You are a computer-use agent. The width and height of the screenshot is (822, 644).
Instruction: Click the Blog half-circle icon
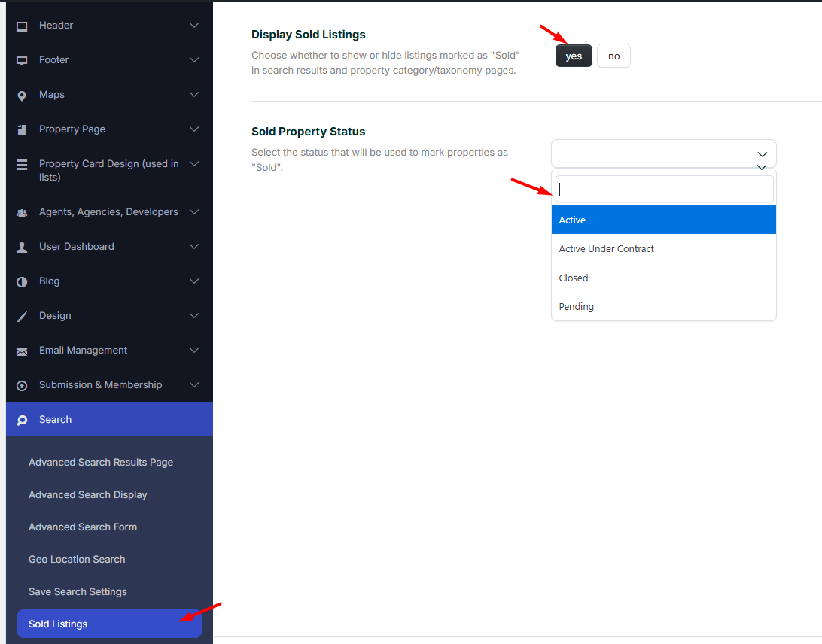[22, 281]
